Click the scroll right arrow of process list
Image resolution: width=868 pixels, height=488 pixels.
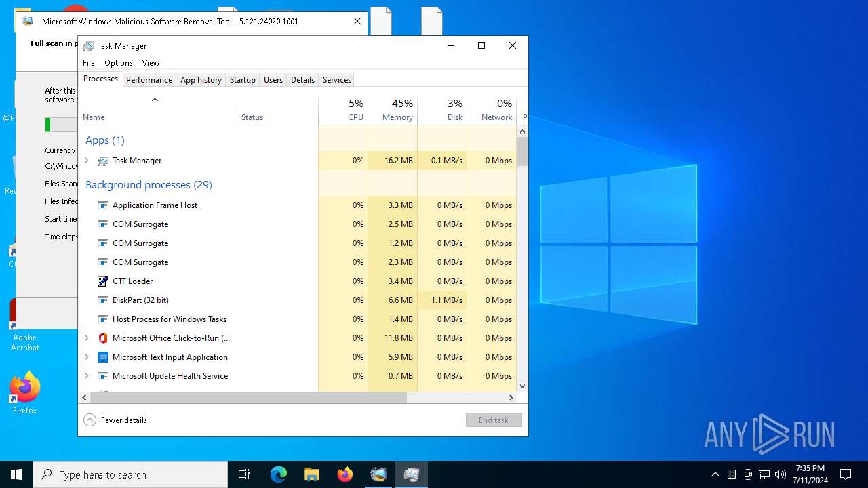click(x=511, y=398)
